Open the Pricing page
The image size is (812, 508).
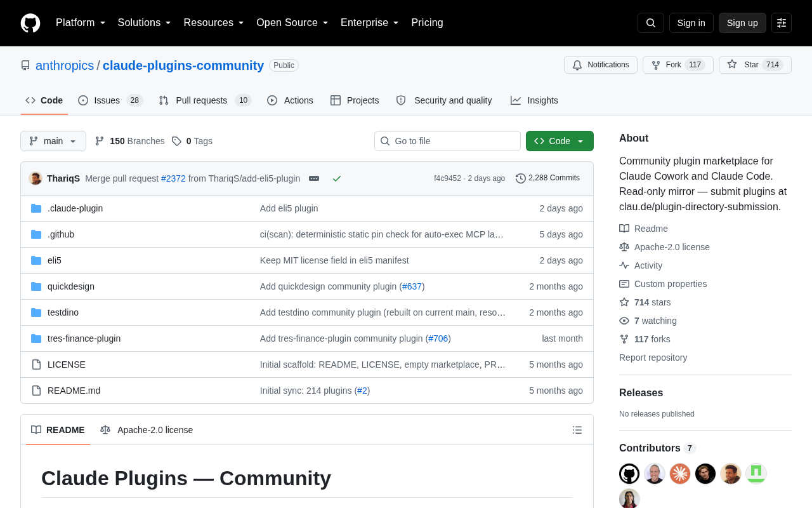coord(427,23)
